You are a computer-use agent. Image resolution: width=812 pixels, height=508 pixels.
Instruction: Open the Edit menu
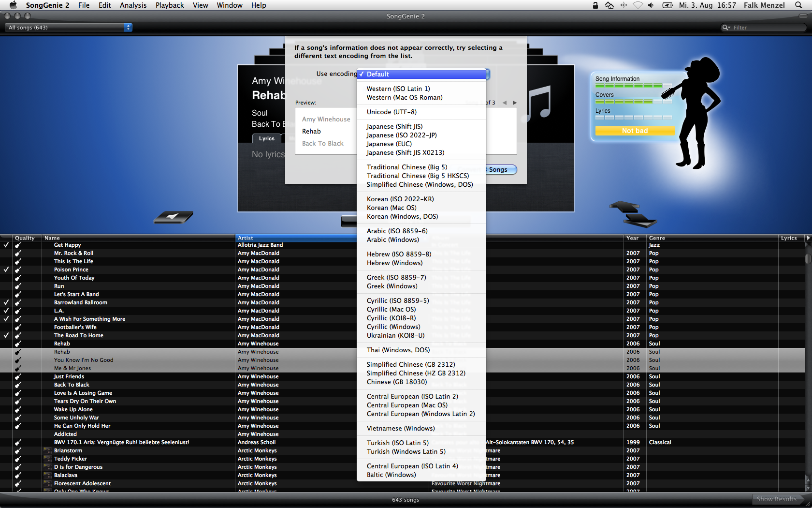(x=105, y=5)
